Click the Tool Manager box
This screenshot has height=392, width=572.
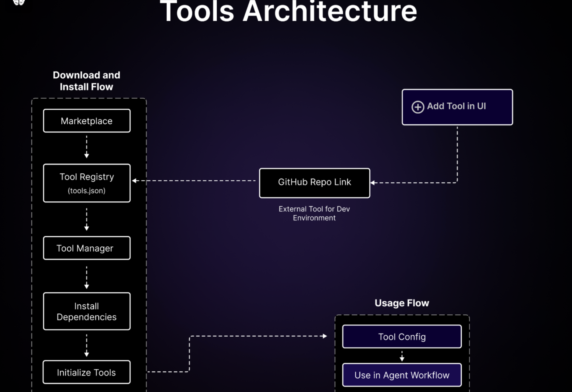tap(87, 248)
